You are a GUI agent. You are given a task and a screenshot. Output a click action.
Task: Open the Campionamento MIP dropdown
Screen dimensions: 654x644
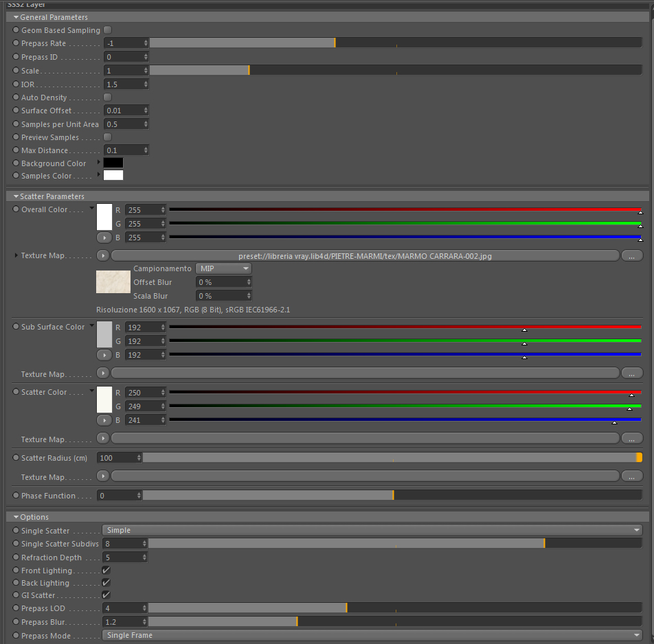click(223, 269)
